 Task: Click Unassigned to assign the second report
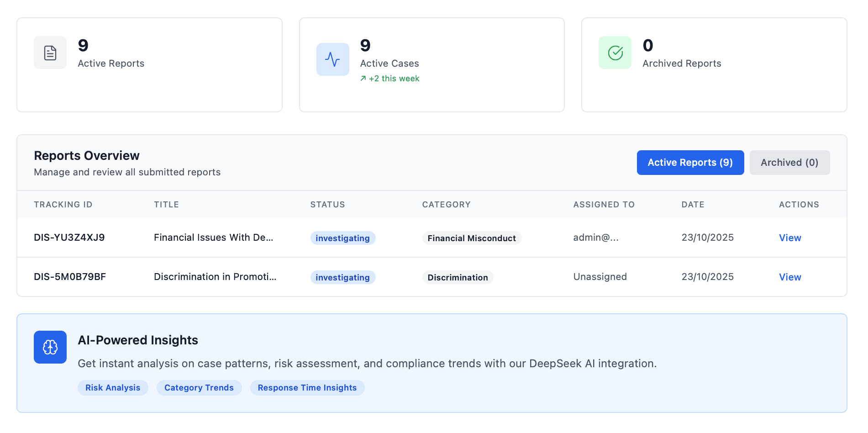tap(600, 276)
